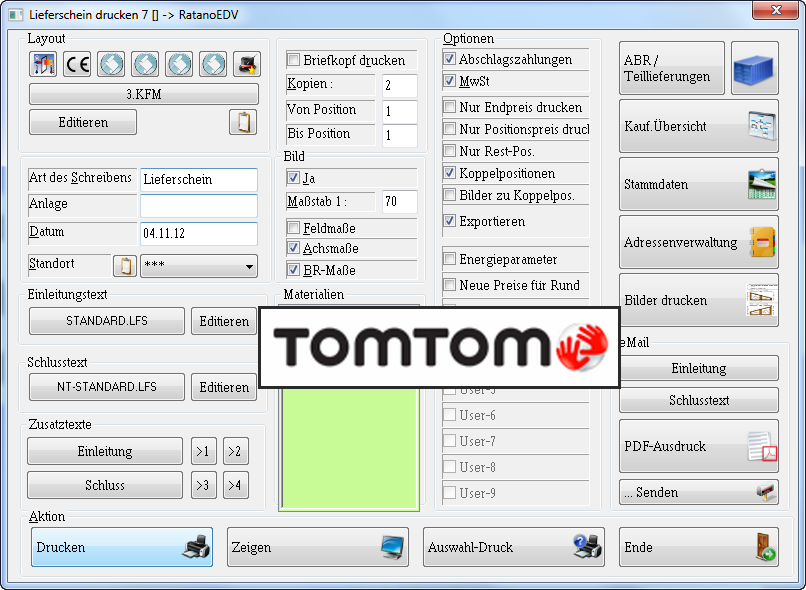Toggle the Achsmaße checkbox
This screenshot has width=806, height=590.
tap(294, 248)
